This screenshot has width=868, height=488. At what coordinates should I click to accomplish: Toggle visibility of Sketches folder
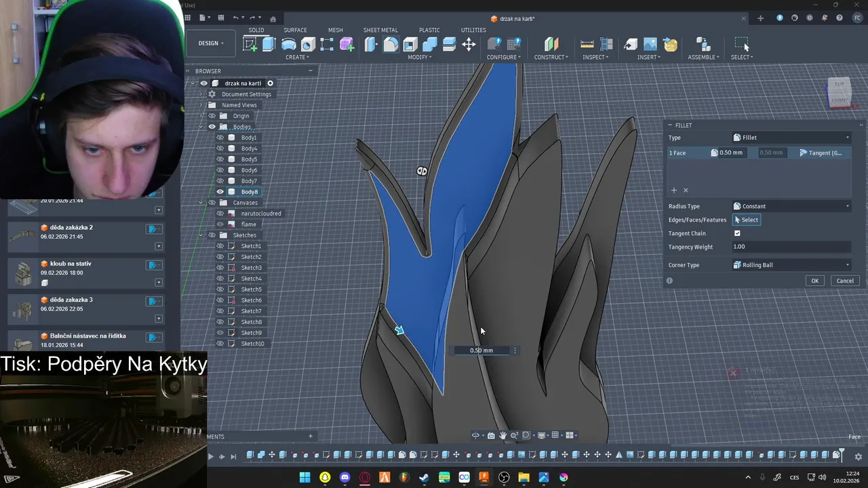tap(212, 235)
